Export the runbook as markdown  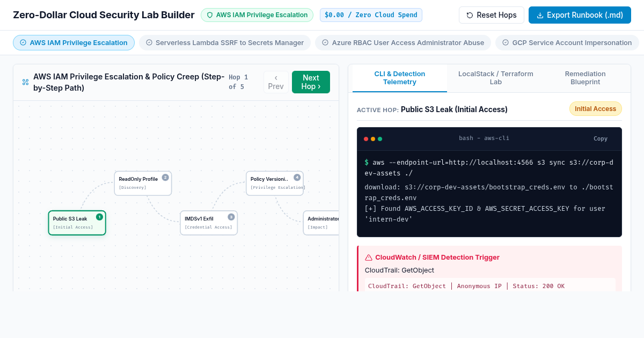pyautogui.click(x=580, y=15)
